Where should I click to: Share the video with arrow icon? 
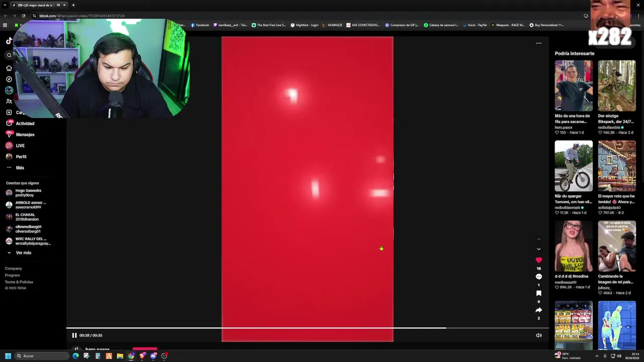538,310
